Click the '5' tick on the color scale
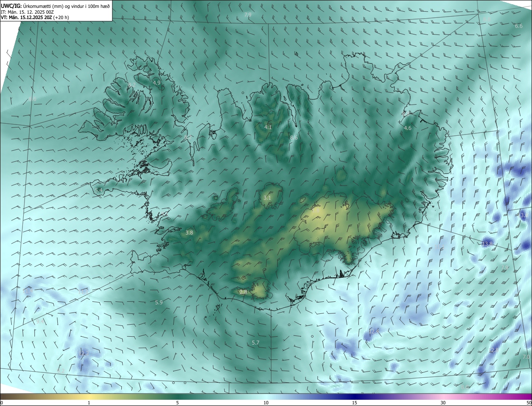Screen dimensions: 532x406 [177, 403]
